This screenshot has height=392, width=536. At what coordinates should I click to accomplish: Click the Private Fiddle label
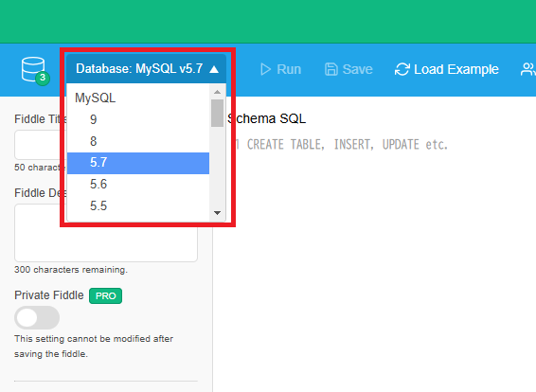49,295
